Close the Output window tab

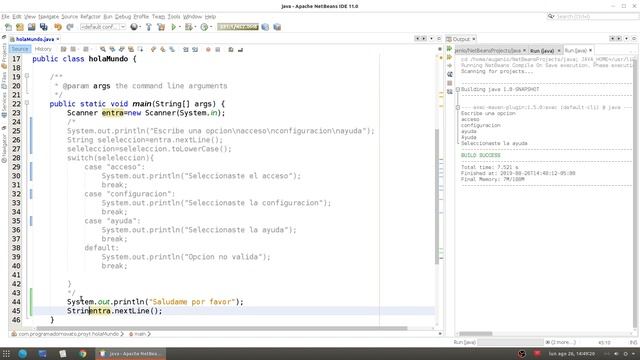pyautogui.click(x=474, y=39)
